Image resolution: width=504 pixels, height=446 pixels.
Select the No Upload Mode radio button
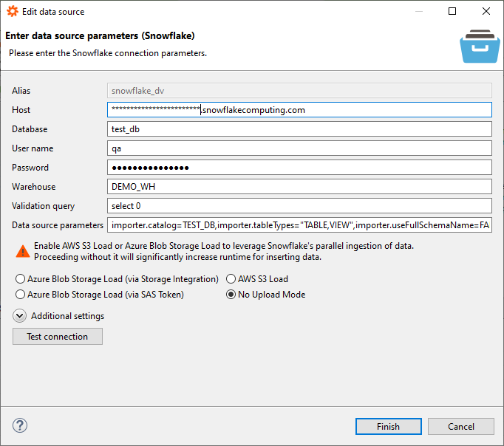pos(231,295)
